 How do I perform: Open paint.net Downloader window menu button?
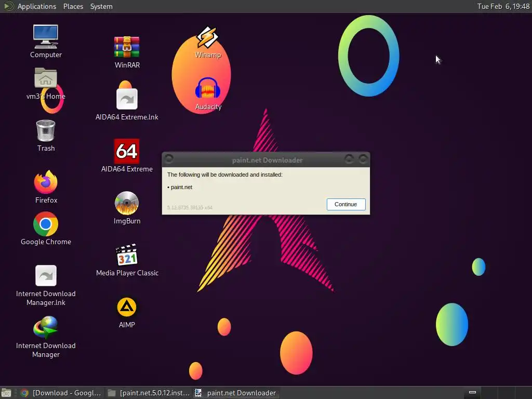tap(169, 159)
